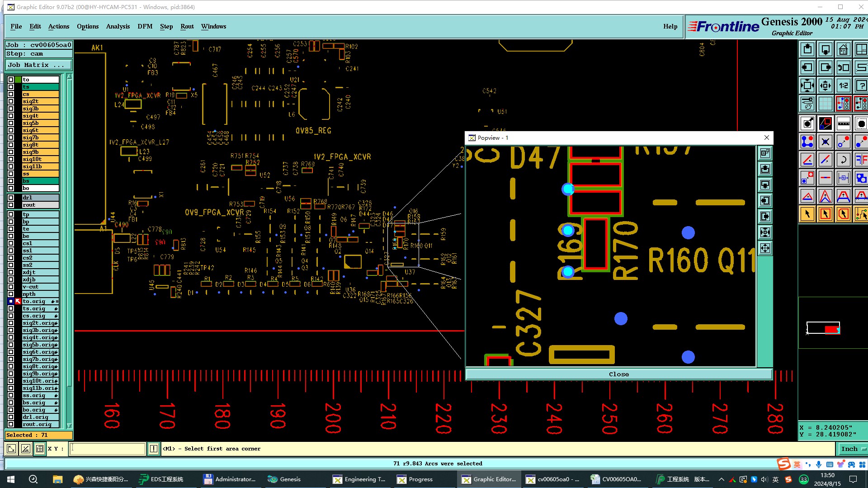Open the Windows menu
Image resolution: width=868 pixels, height=488 pixels.
[x=213, y=26]
